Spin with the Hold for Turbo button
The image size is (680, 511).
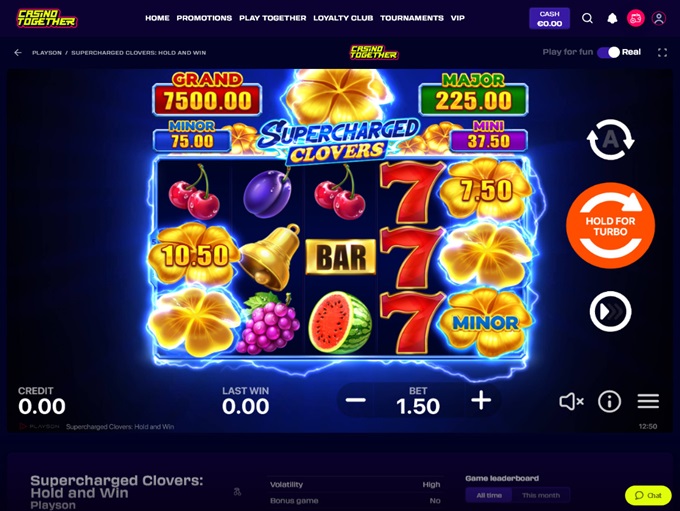pyautogui.click(x=610, y=226)
